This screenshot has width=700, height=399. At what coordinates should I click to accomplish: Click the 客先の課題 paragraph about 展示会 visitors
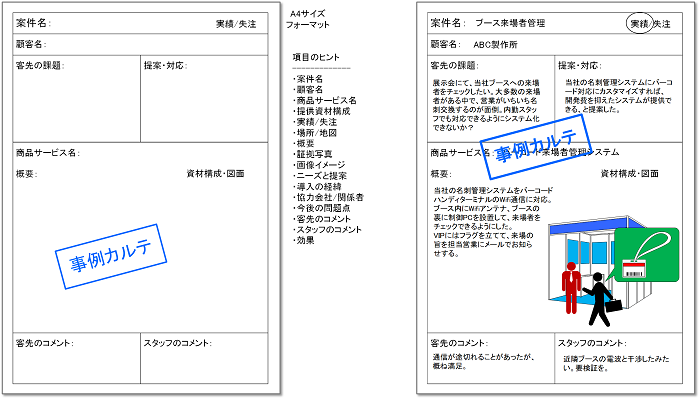coord(486,105)
